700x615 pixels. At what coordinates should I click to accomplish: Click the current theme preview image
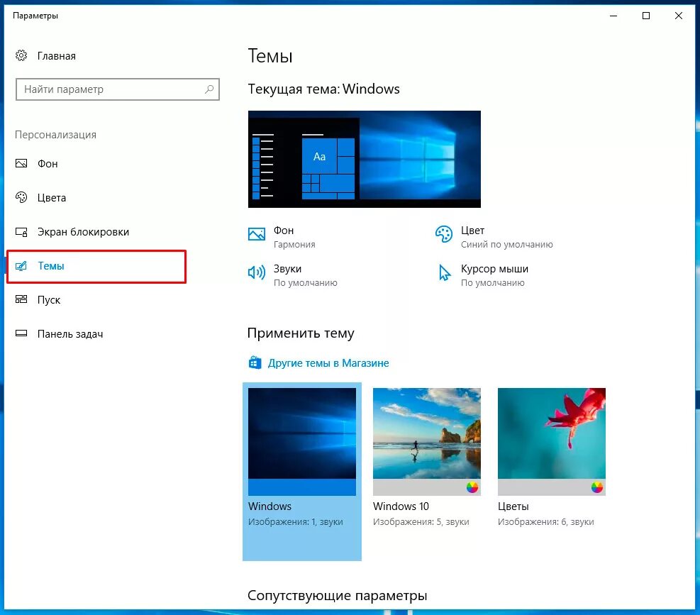tap(365, 159)
